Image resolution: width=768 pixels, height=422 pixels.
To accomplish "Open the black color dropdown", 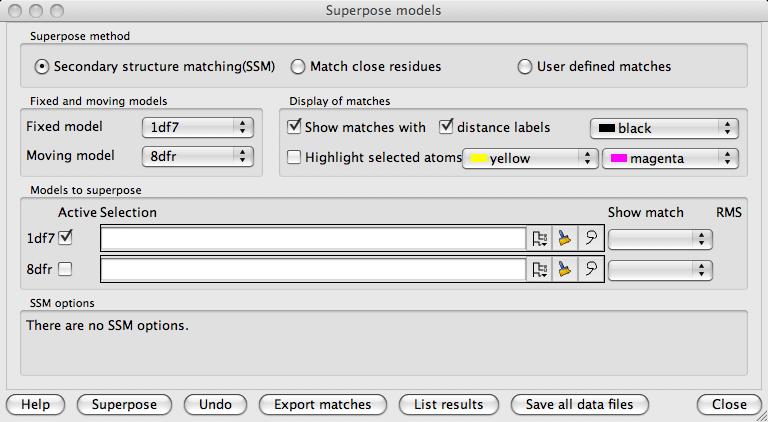I will click(664, 128).
